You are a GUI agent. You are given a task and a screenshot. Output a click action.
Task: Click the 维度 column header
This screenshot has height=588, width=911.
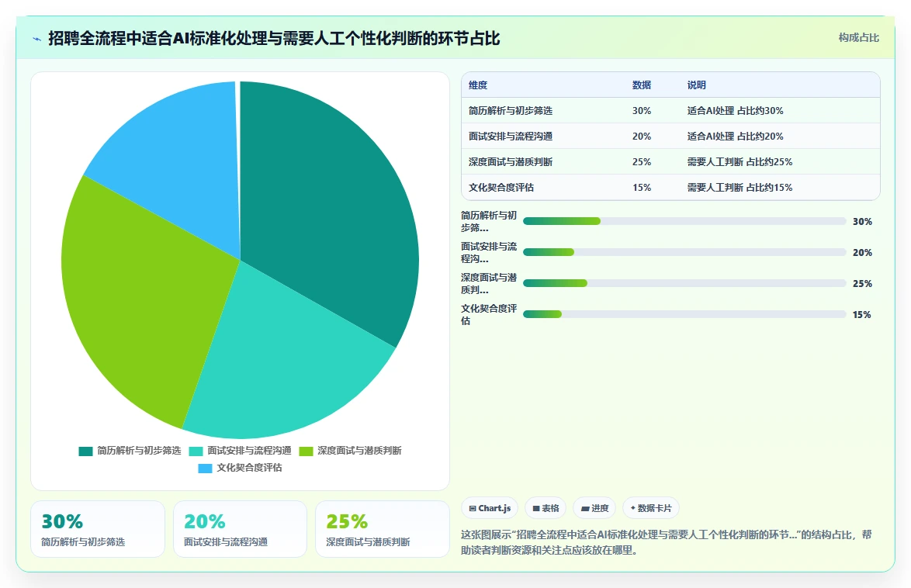(477, 85)
